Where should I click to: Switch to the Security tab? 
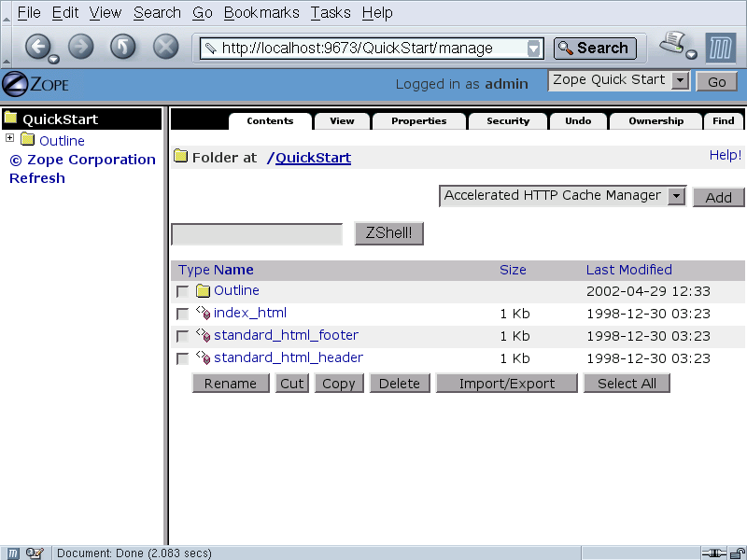pos(507,121)
